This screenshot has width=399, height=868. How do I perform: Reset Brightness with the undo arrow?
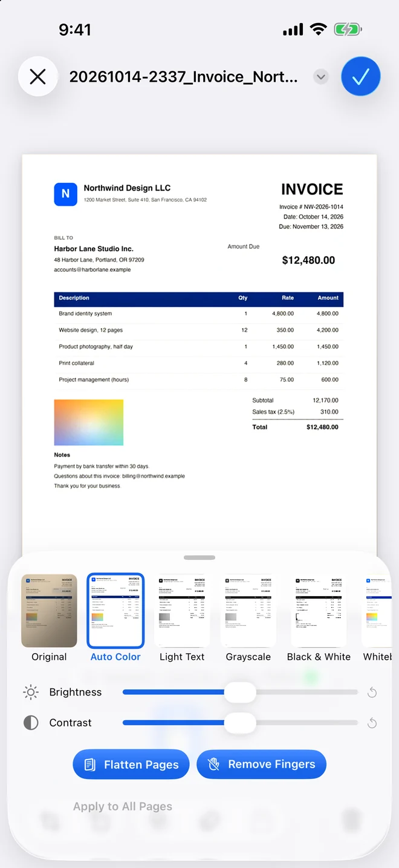point(372,692)
